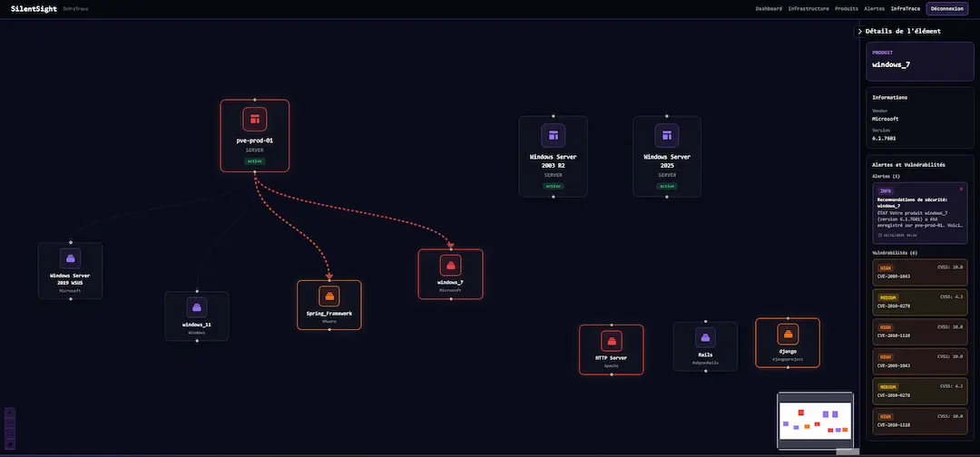Go to the Infrastructure page

tap(808, 9)
